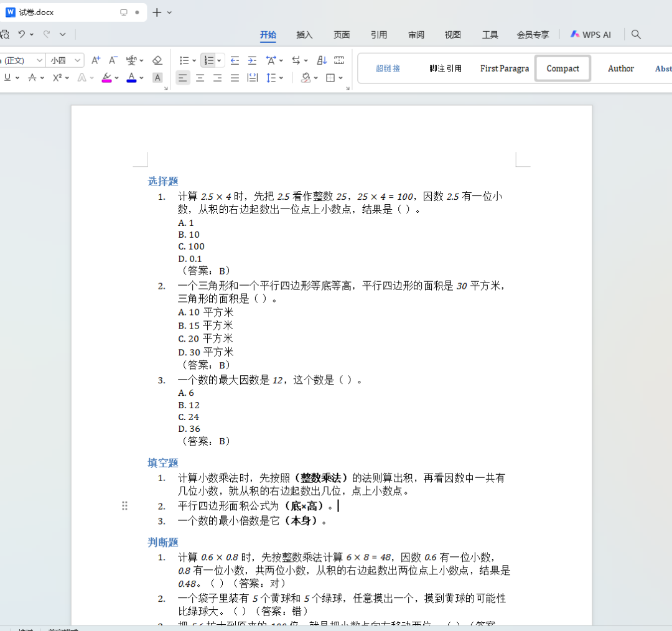672x631 pixels.
Task: Click the sort icon
Action: tap(322, 60)
